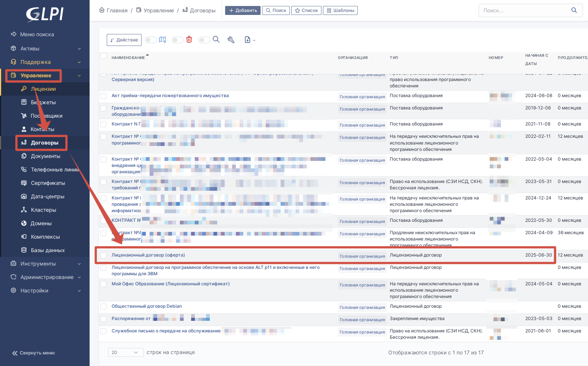Viewport: 588px width, 366px height.
Task: Toggle the search criteria switch
Action: (205, 40)
